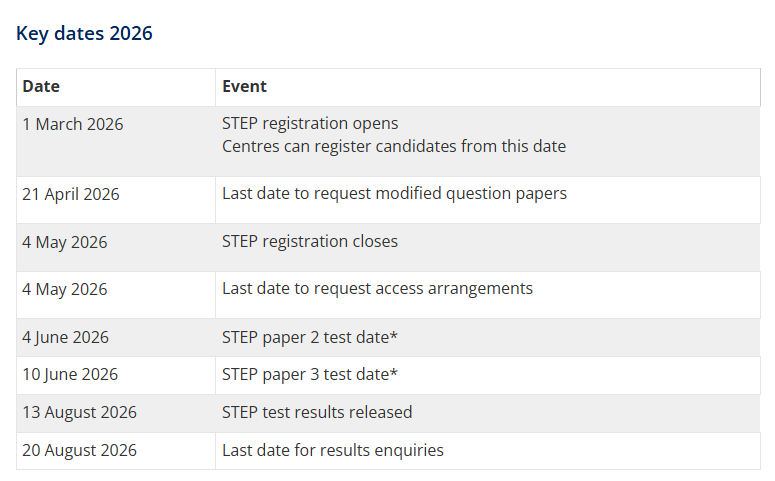Select the '10 June 2026' date cell
775x481 pixels.
[70, 375]
